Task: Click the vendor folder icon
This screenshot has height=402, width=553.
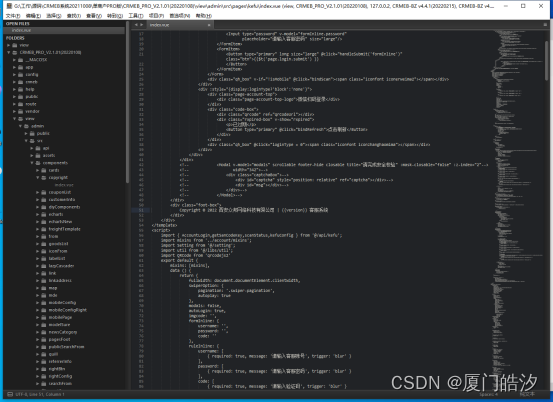Action: pos(21,111)
